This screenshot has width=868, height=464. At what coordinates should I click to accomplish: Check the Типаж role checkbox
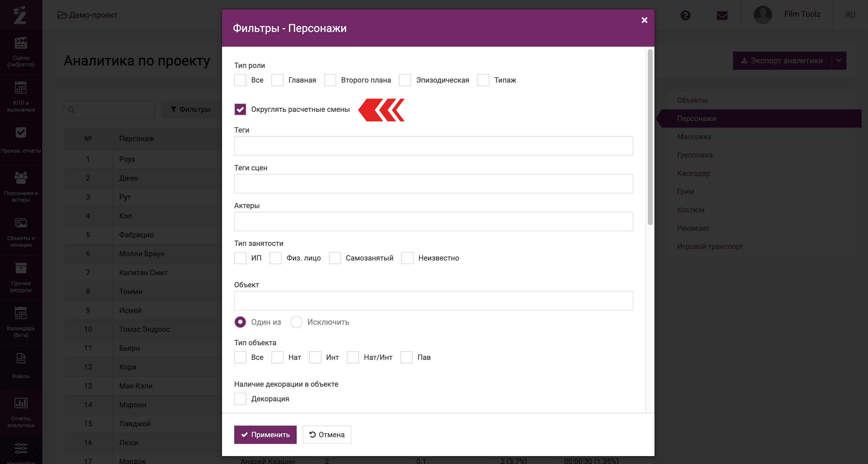pos(483,80)
